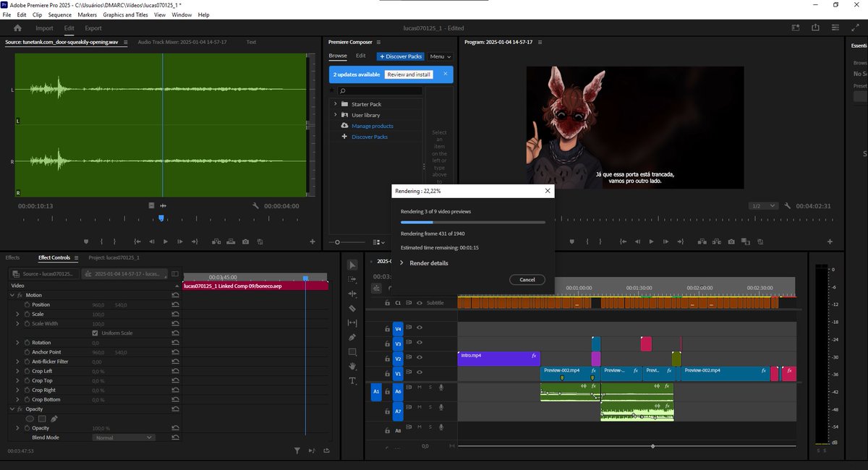Open Audio Track Mixer tab
The width and height of the screenshot is (868, 470).
(182, 42)
